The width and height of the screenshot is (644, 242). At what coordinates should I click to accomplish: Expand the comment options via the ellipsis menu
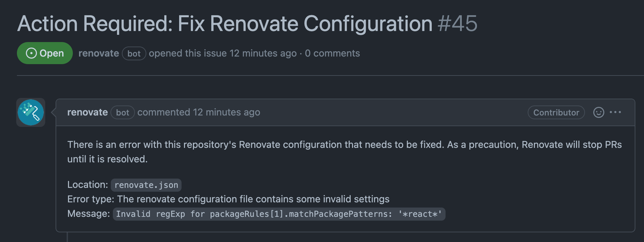pyautogui.click(x=616, y=112)
